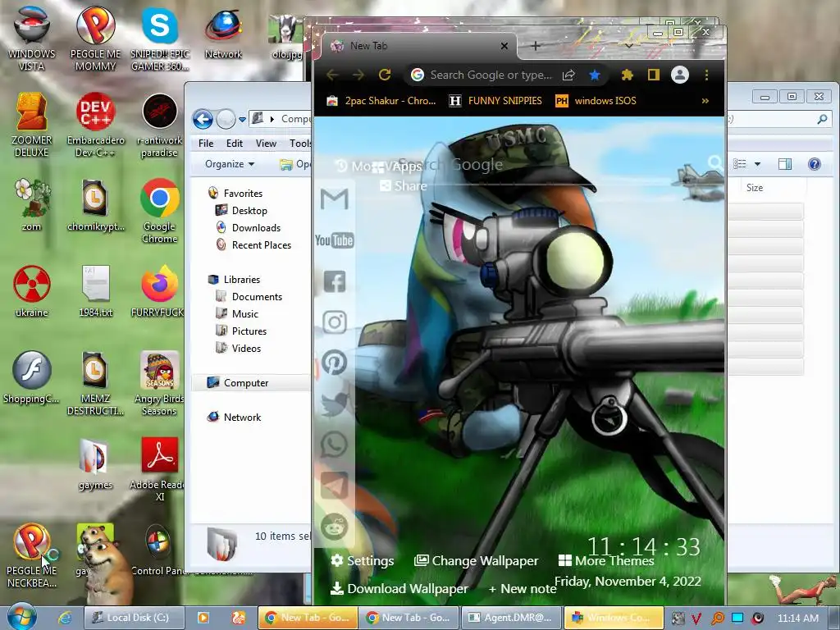
Task: Select Network in Explorer navigation pane
Action: pos(234,418)
